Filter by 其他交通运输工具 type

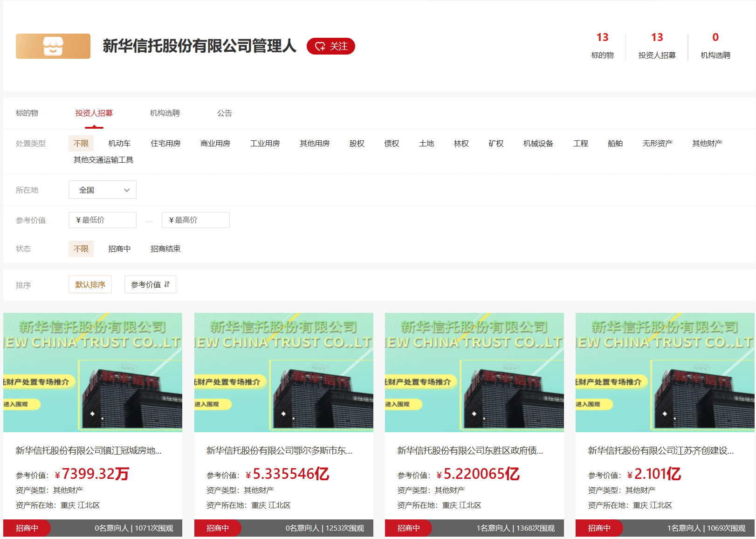pyautogui.click(x=103, y=159)
